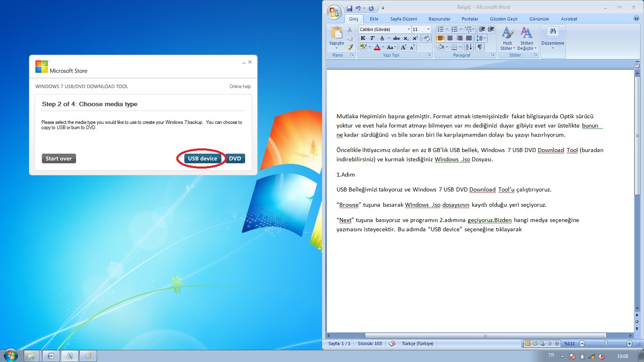Open the Change Case (Aa) dropdown
This screenshot has width=644, height=362.
(391, 47)
